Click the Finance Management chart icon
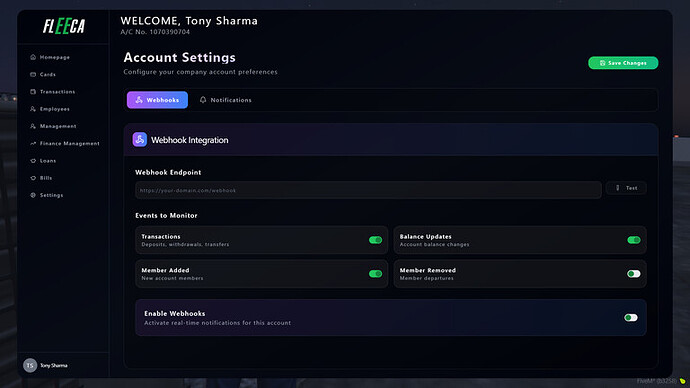Viewport: 690px width, 388px height. [x=33, y=143]
